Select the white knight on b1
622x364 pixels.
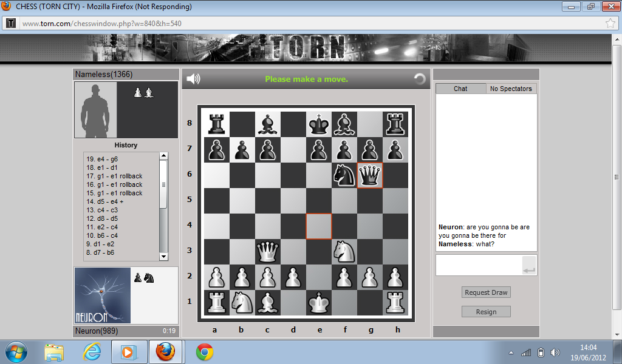[x=242, y=303]
